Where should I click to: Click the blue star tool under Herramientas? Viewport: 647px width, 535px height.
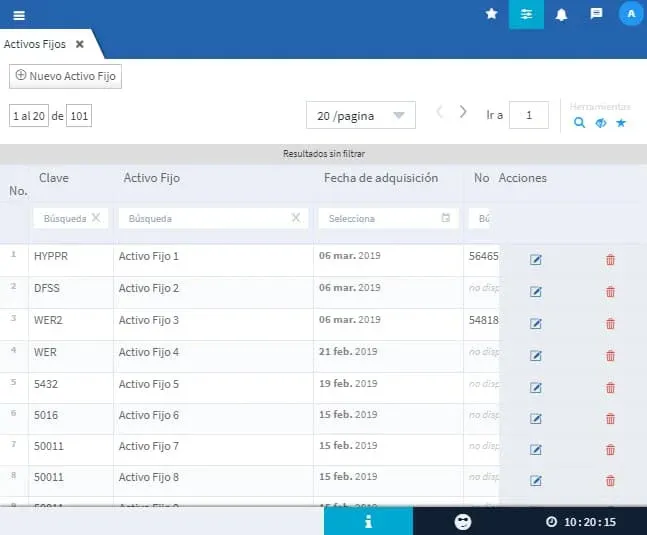coord(621,123)
